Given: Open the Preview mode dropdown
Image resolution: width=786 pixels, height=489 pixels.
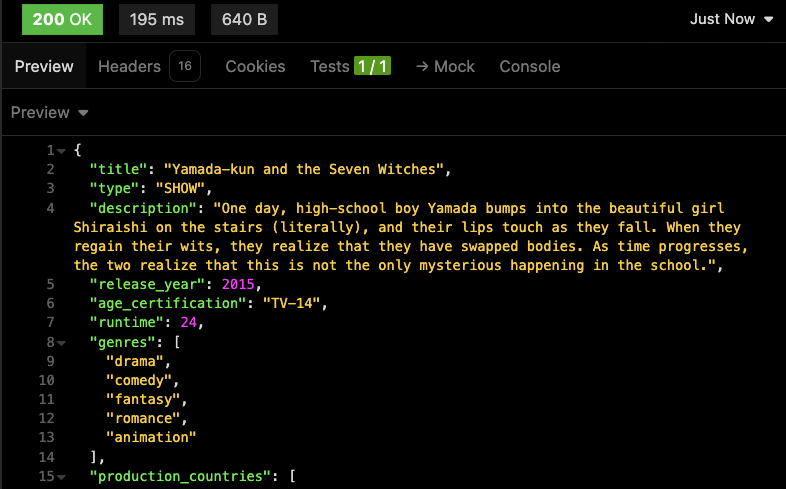Looking at the screenshot, I should coord(50,112).
